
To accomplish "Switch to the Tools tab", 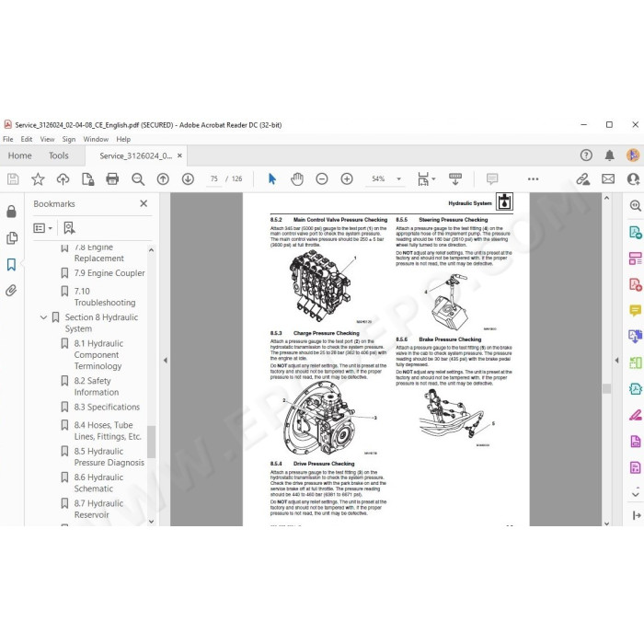I will (x=59, y=155).
